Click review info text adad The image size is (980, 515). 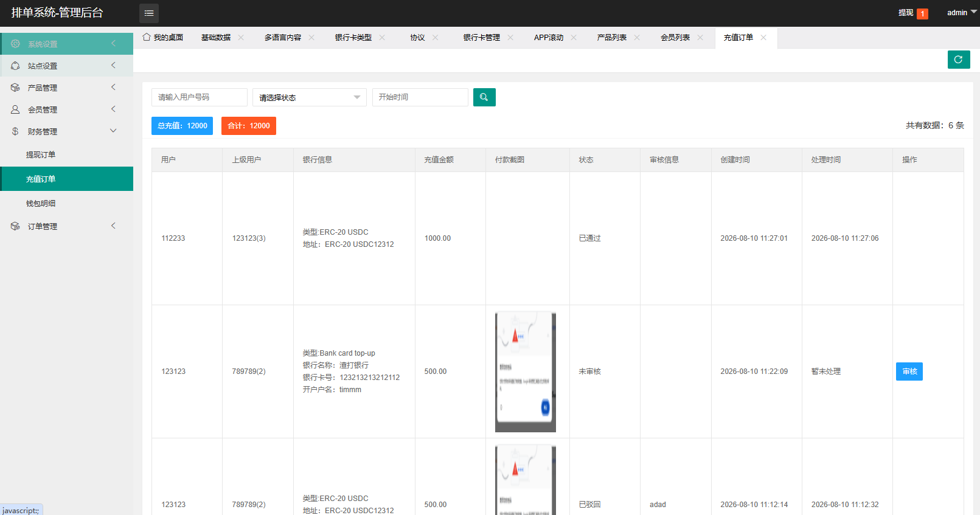coord(658,505)
